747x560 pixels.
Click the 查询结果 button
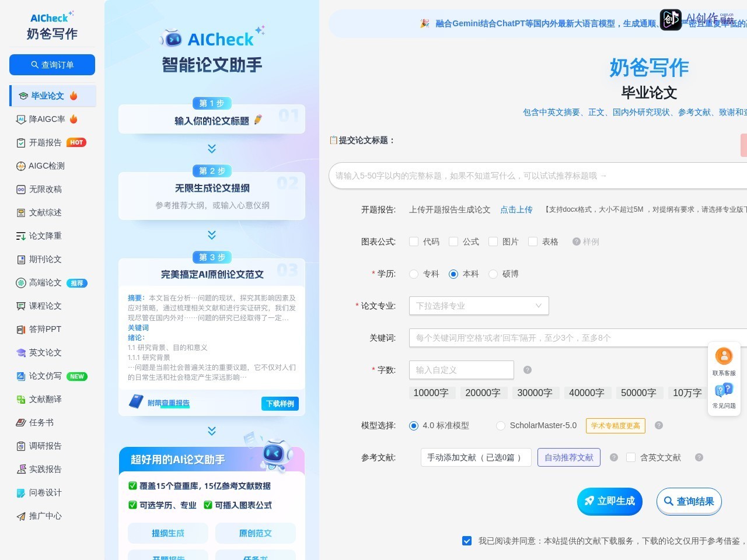pyautogui.click(x=689, y=501)
